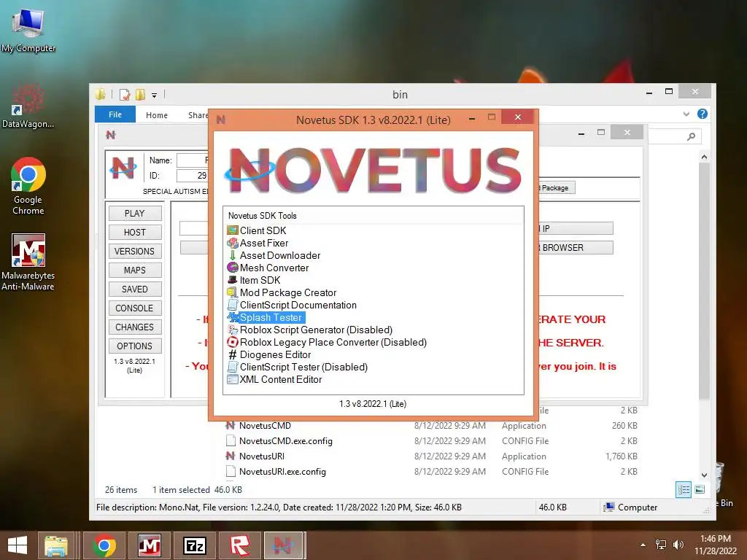Open My Computer desktop icon

click(x=28, y=28)
